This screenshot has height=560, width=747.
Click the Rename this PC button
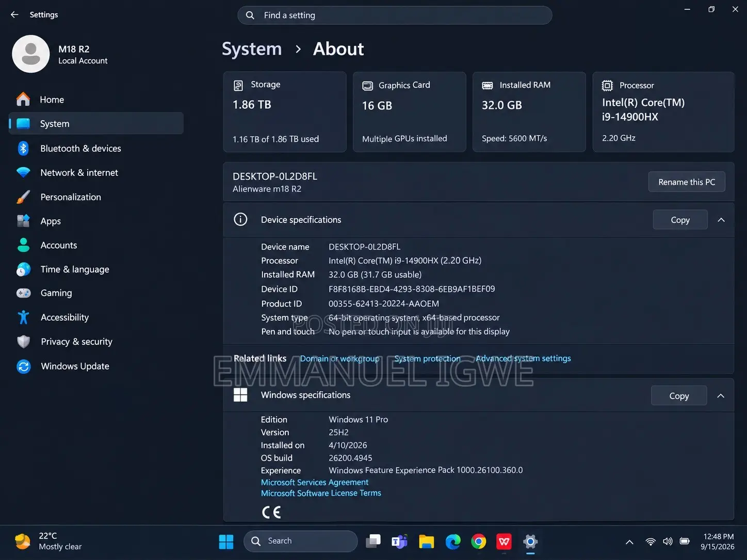(687, 182)
